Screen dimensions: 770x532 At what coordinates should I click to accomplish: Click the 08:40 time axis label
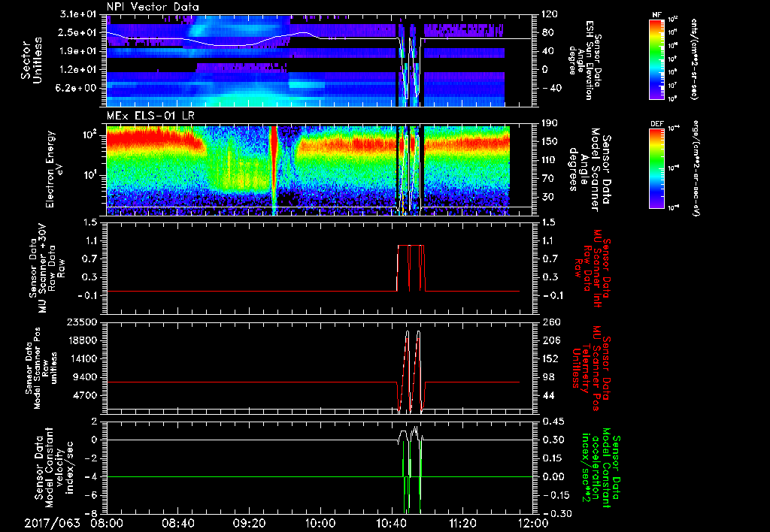tap(178, 522)
